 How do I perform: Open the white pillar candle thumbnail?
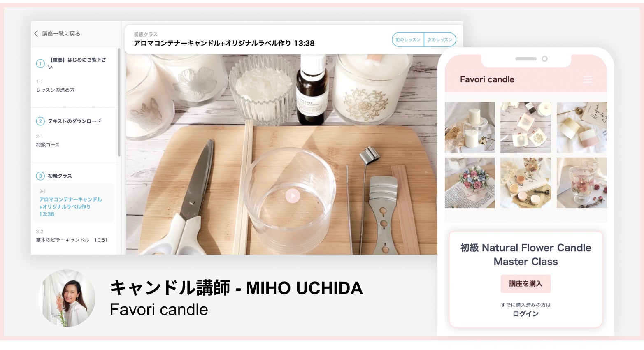(470, 127)
